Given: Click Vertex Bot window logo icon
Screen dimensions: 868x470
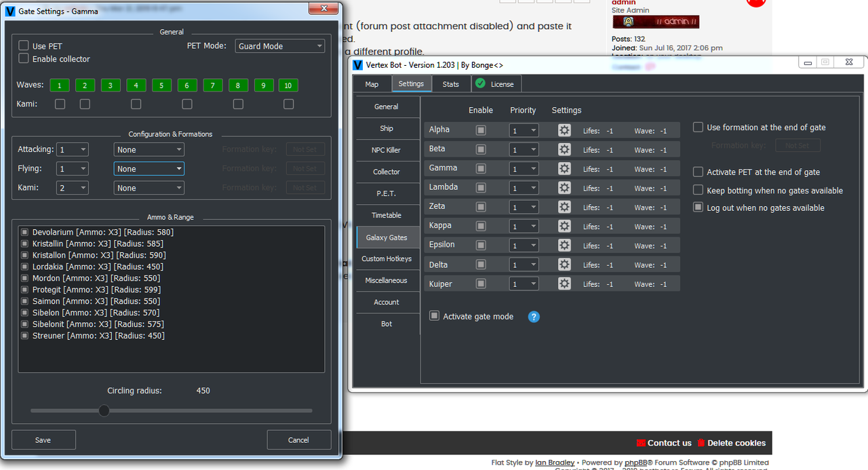Looking at the screenshot, I should pos(357,64).
